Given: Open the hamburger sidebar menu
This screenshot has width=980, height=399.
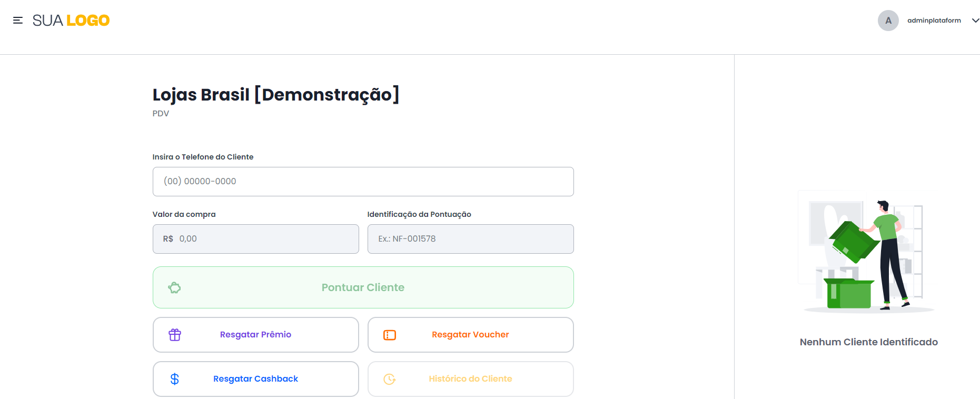Looking at the screenshot, I should pyautogui.click(x=18, y=21).
